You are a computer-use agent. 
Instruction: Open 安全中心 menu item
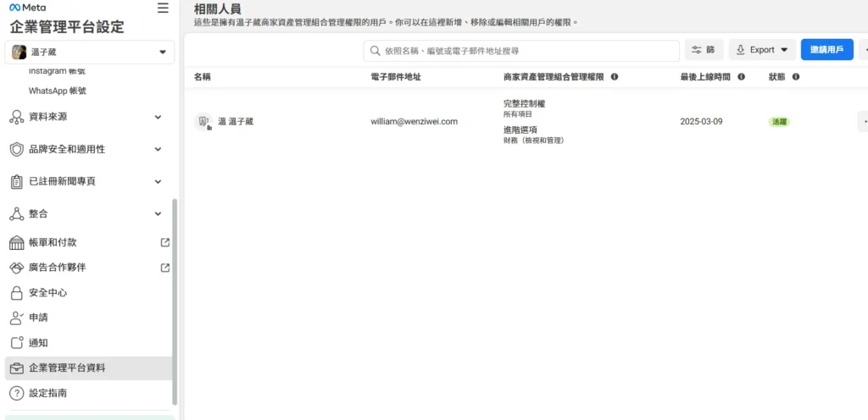88,293
